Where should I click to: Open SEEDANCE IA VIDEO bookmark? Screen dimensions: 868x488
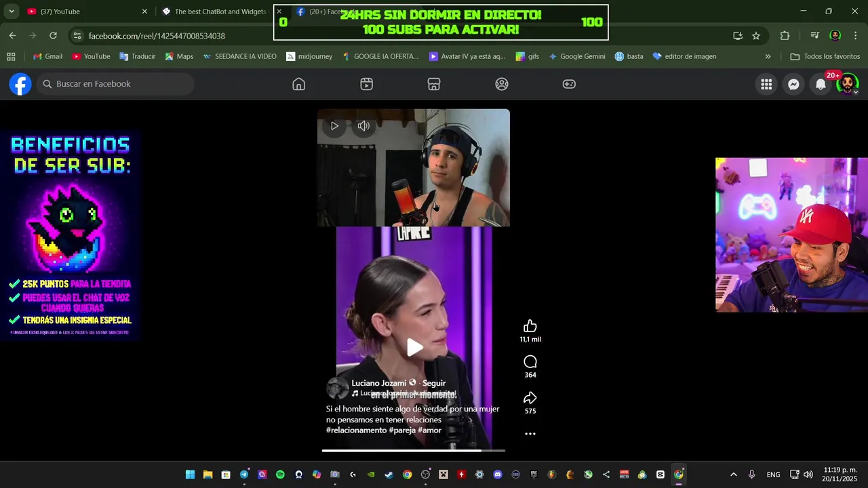click(239, 56)
